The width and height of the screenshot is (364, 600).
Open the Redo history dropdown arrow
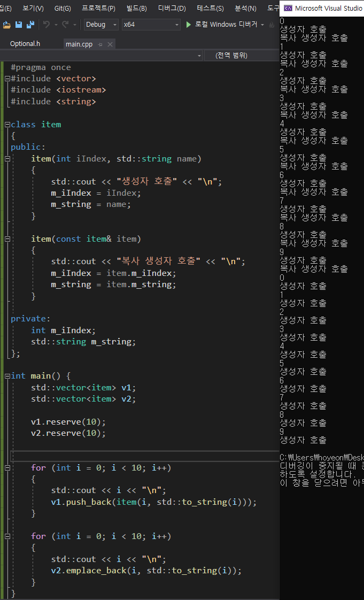pyautogui.click(x=74, y=25)
